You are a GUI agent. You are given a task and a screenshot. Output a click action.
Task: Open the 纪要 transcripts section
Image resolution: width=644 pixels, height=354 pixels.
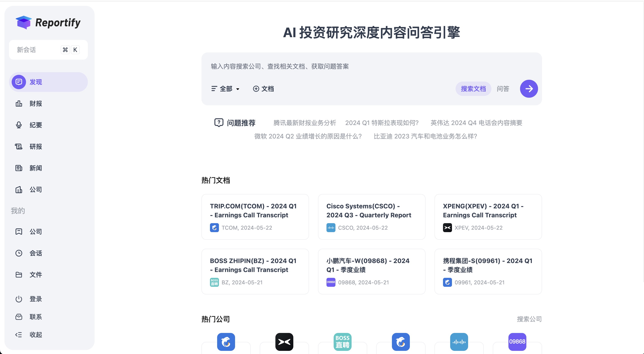pyautogui.click(x=48, y=125)
